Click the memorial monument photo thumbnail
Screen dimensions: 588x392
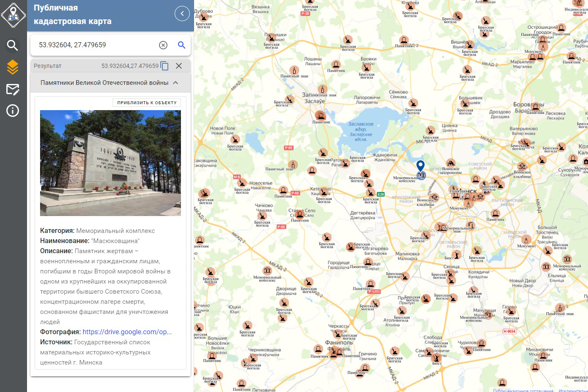click(x=110, y=163)
